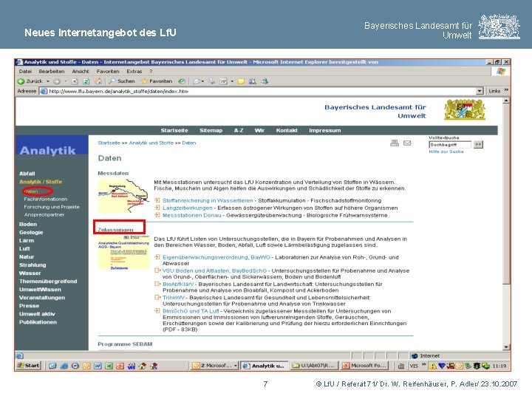The height and width of the screenshot is (399, 532).
Task: Click the Mail envelope toolbar icon
Action: click(197, 81)
